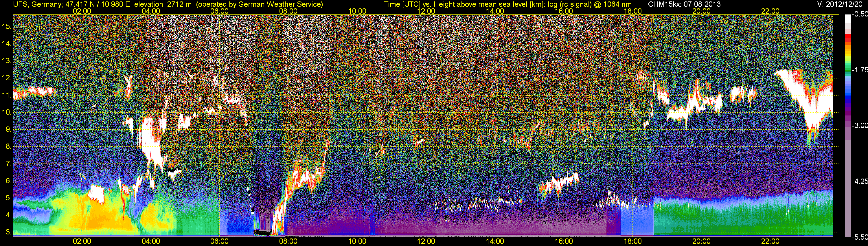
Task: Click the color scale value -1.75
Action: click(x=860, y=70)
